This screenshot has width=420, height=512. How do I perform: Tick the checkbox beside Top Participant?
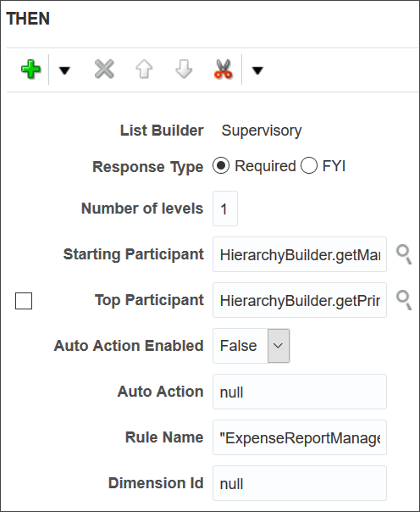tap(24, 301)
